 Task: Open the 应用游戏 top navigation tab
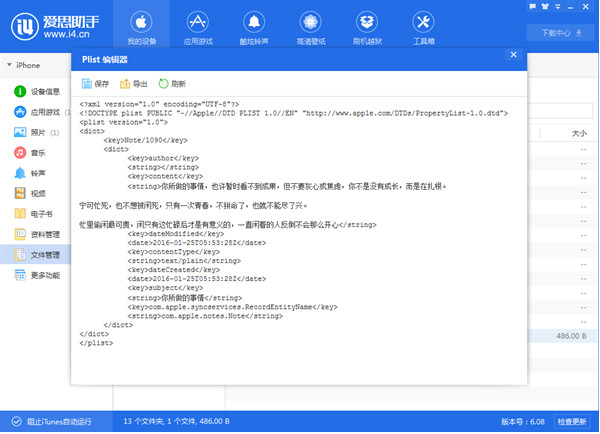pos(198,28)
